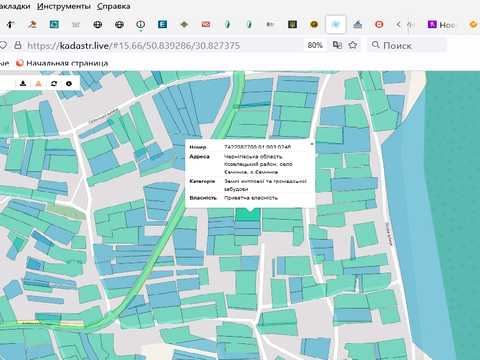Click the Поиск search field

pyautogui.click(x=407, y=45)
